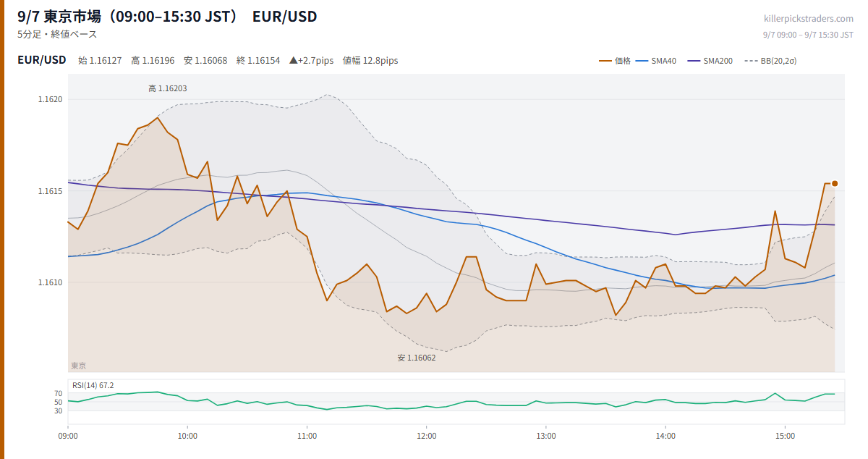The width and height of the screenshot is (868, 459).
Task: Click the range label 値幅 12.8pips
Action: click(x=370, y=61)
